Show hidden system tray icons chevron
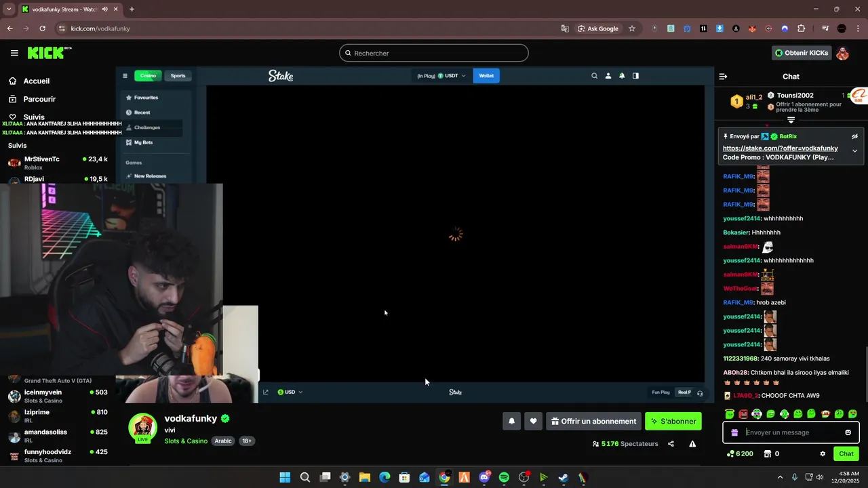The width and height of the screenshot is (868, 488). pos(780,477)
